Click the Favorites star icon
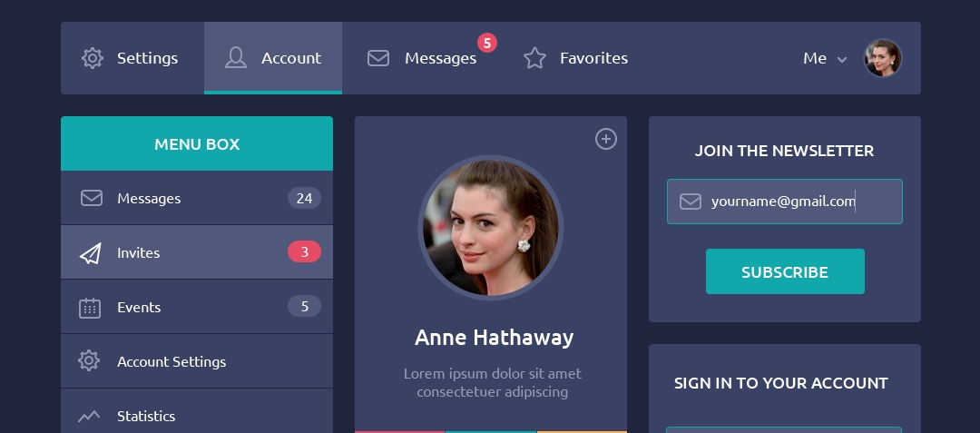The image size is (980, 433). pyautogui.click(x=534, y=58)
